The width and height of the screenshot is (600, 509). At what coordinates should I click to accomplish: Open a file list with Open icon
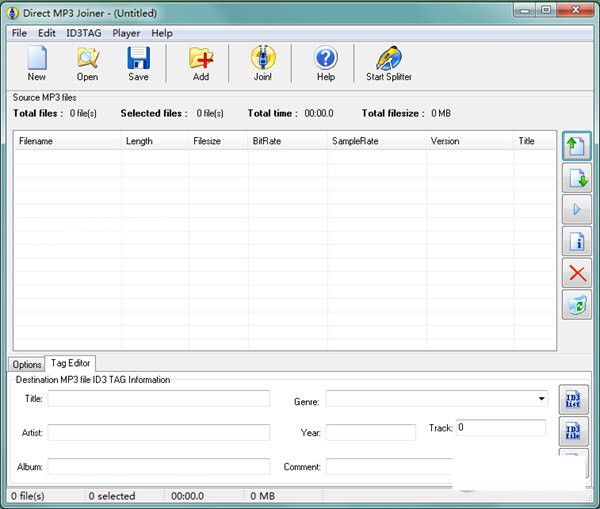point(88,64)
